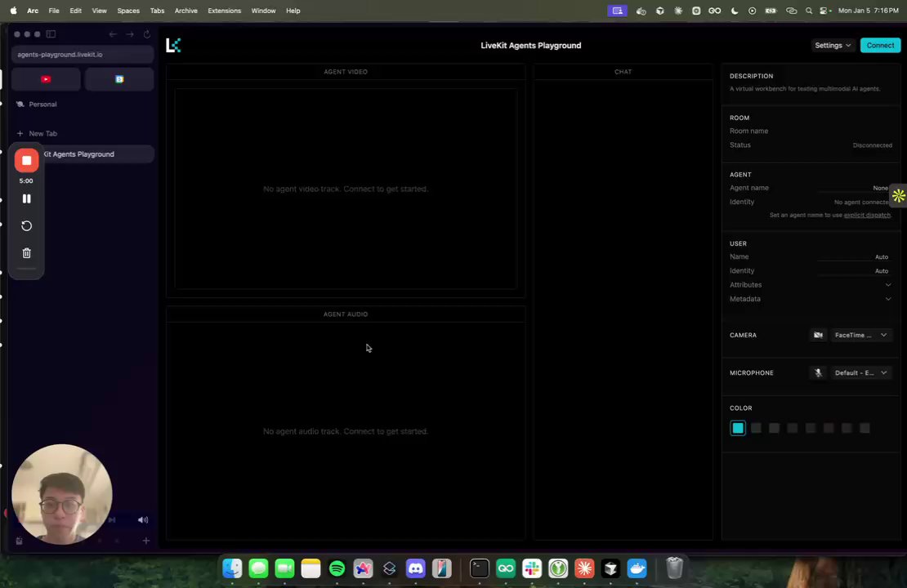Click the user Name input field
This screenshot has height=588, width=907.
[x=853, y=256]
